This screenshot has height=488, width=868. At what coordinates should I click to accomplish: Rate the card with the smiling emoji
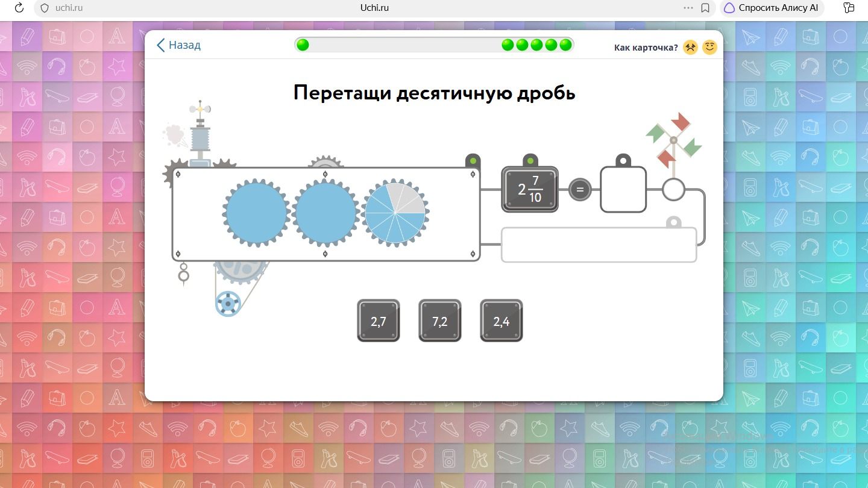tap(710, 47)
